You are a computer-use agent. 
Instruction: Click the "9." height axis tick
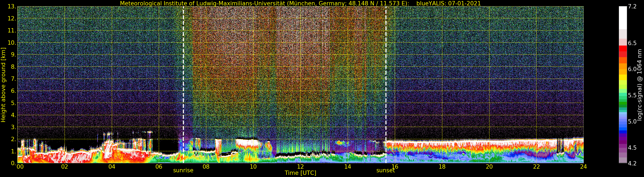pyautogui.click(x=14, y=55)
